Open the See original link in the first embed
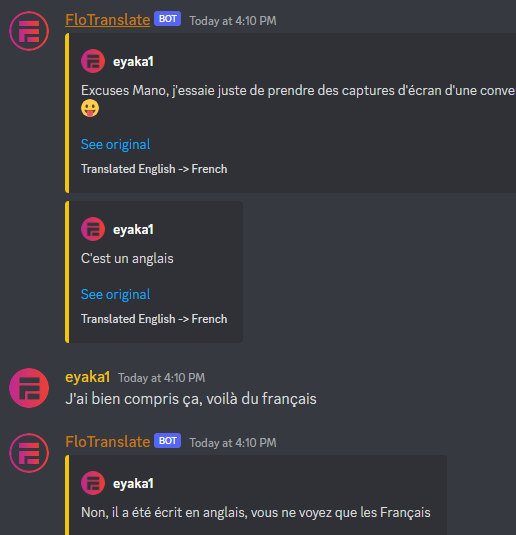The height and width of the screenshot is (535, 516). [x=115, y=144]
